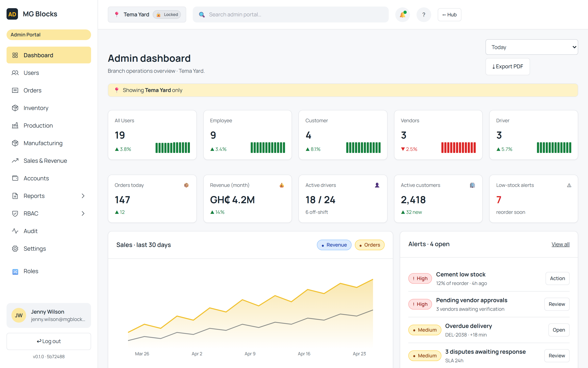This screenshot has height=368, width=588.
Task: Click the Employee stat card
Action: tap(247, 135)
